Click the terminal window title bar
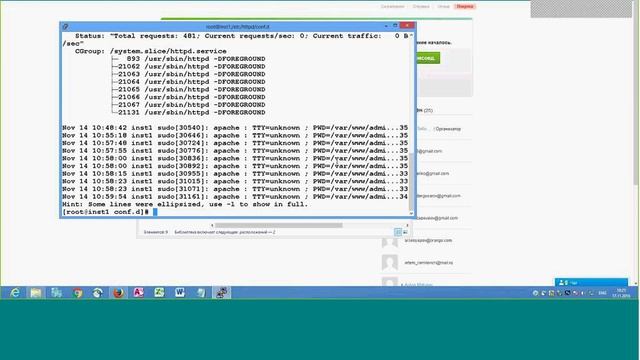Viewport: 640px width, 360px height. point(237,27)
